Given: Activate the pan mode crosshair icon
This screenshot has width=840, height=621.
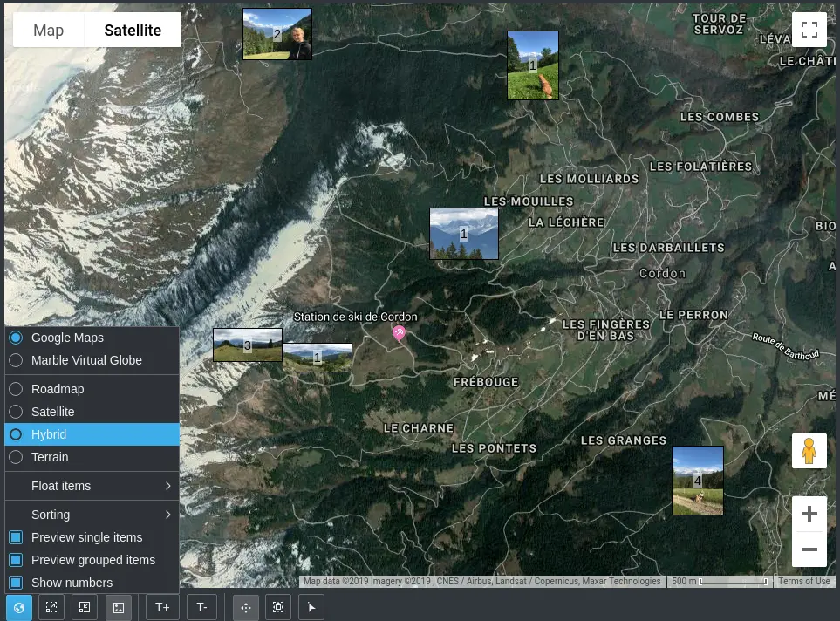Looking at the screenshot, I should pos(246,607).
